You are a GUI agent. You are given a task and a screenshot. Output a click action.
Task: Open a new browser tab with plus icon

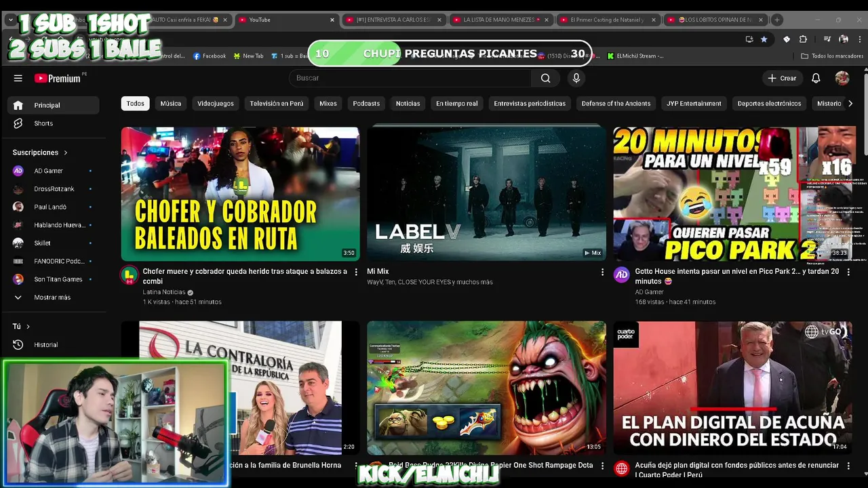pyautogui.click(x=777, y=20)
